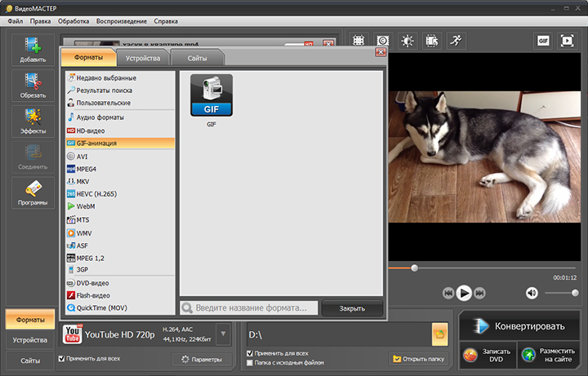Click the bottom-left Форматы button

click(30, 320)
